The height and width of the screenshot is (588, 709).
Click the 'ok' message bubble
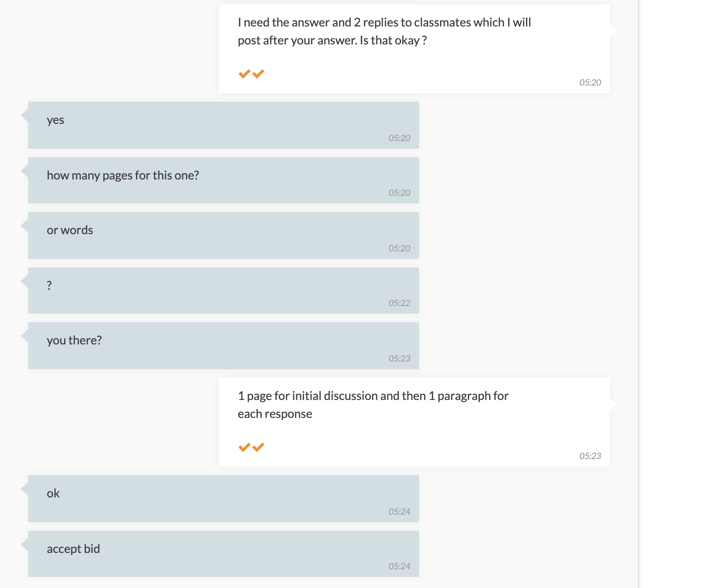(x=224, y=499)
